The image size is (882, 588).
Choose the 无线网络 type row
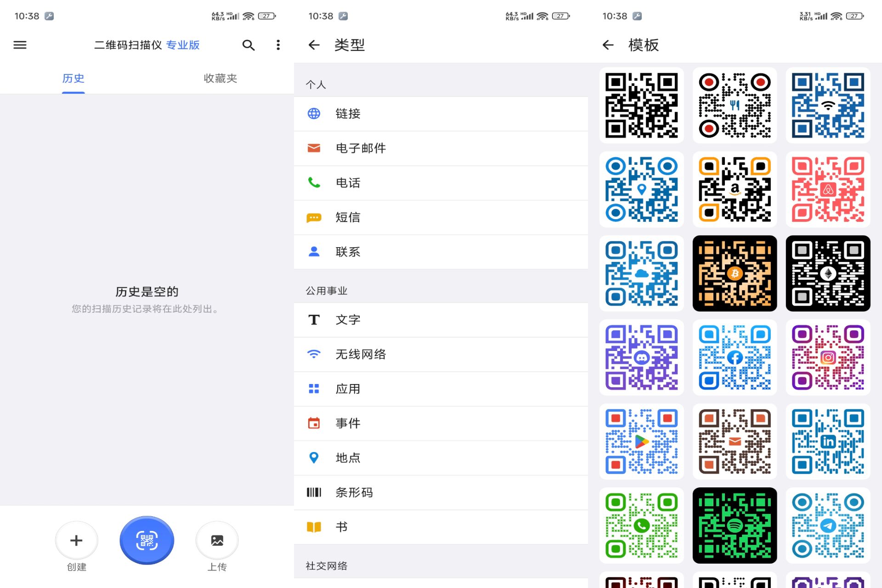[x=441, y=354]
